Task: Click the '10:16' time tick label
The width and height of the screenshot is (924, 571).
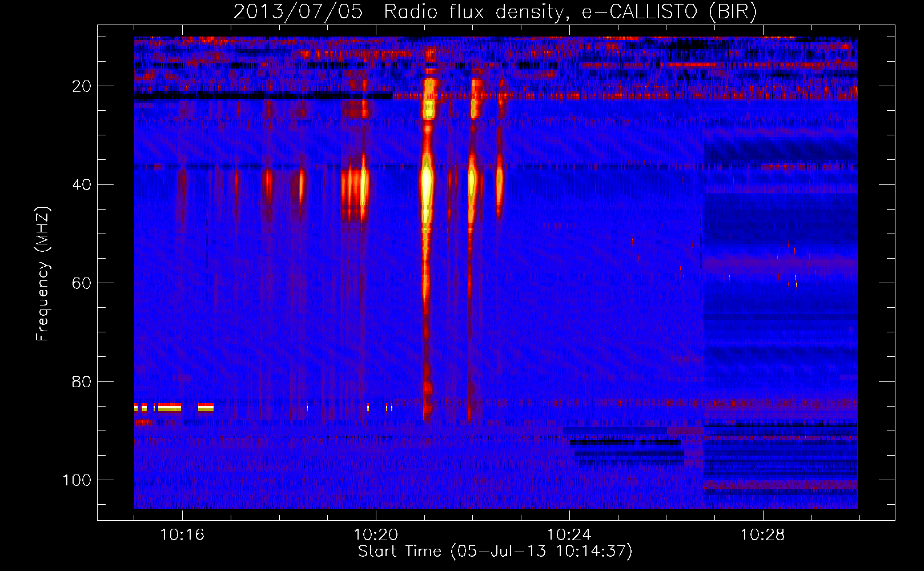Action: click(x=182, y=535)
